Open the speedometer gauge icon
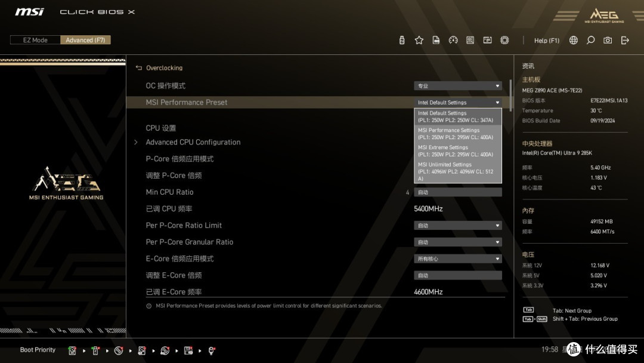This screenshot has width=644, height=363. (x=453, y=40)
